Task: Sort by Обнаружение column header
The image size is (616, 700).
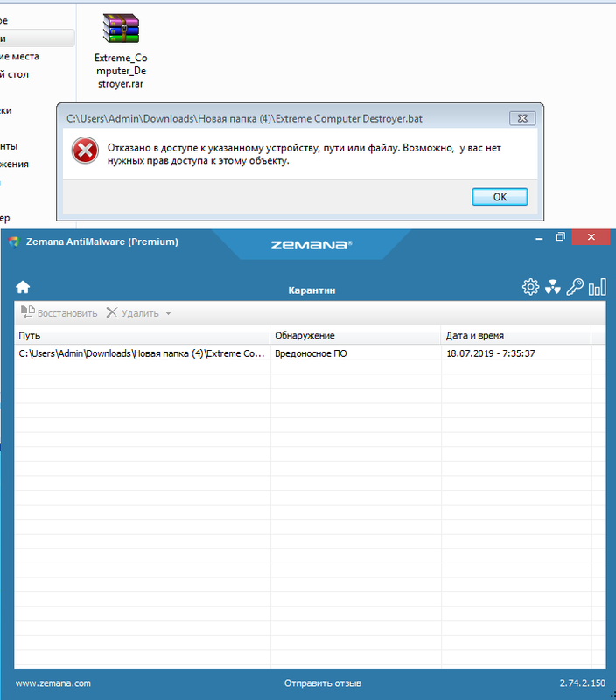Action: pos(355,336)
